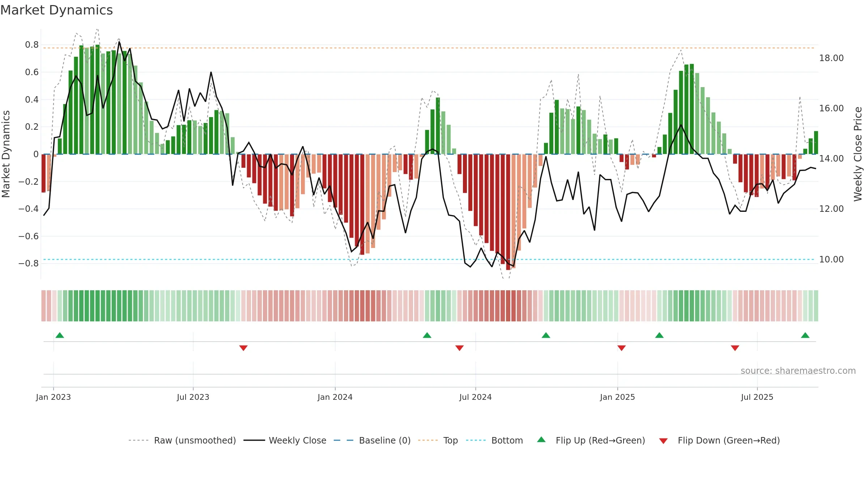Click the 14.00 price axis label
This screenshot has height=488, width=868.
coord(831,159)
